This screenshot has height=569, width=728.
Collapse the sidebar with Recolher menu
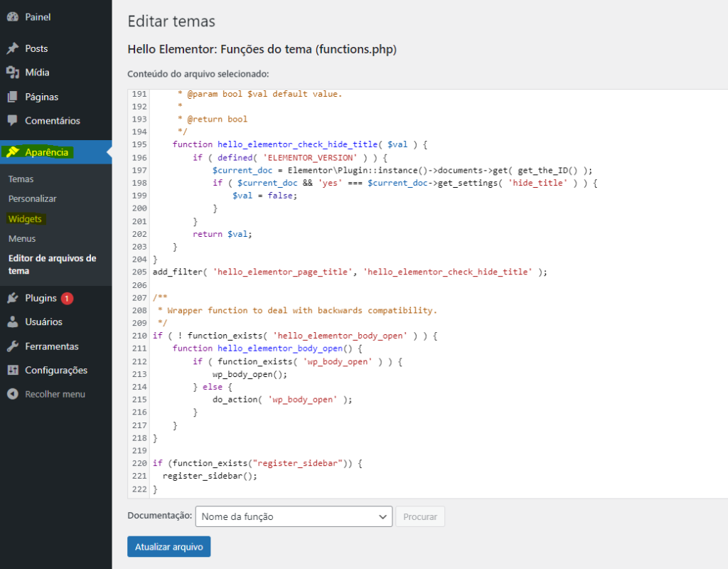point(55,394)
